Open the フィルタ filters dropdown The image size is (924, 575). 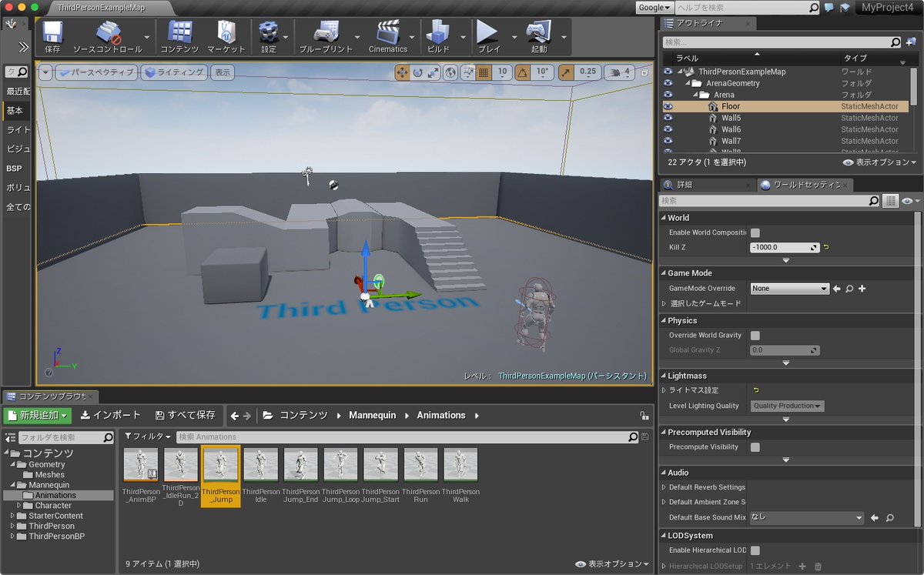pyautogui.click(x=148, y=436)
